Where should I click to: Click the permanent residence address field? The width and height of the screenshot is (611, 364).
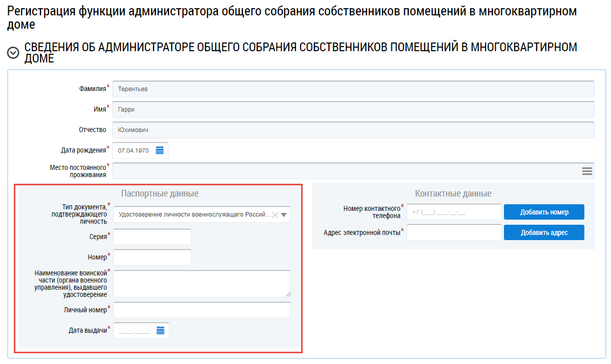[346, 171]
